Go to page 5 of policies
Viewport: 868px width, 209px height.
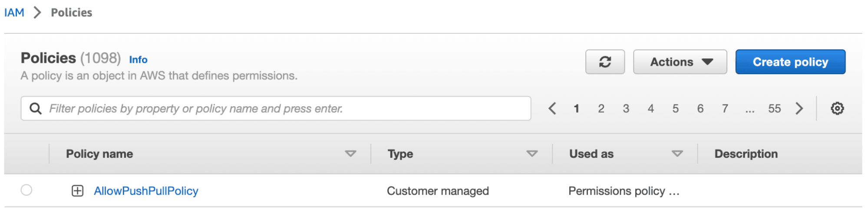click(x=675, y=108)
